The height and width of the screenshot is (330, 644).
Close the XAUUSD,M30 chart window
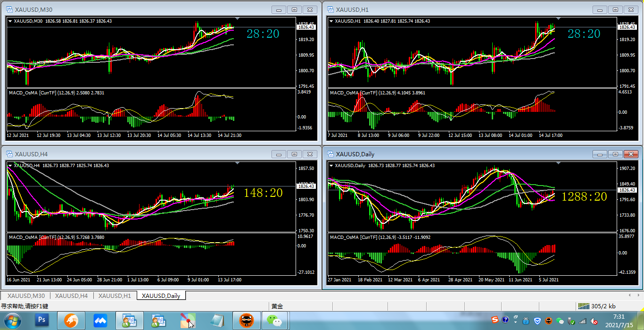(x=310, y=9)
